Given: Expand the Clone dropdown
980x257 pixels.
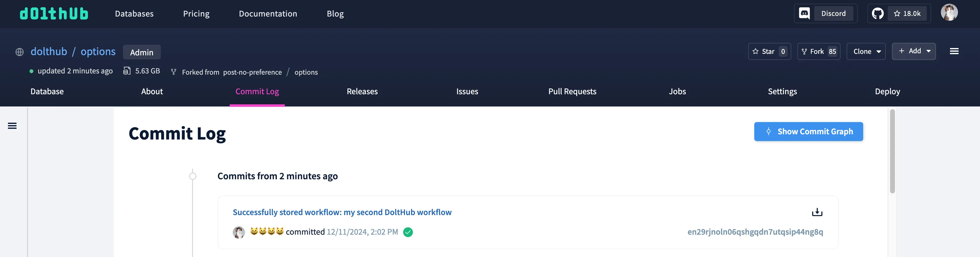Looking at the screenshot, I should [x=866, y=51].
